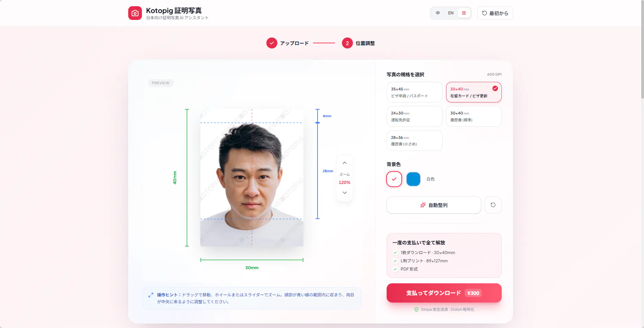Click the 最初から start-over button
Viewport: 644px width, 328px height.
tap(495, 13)
